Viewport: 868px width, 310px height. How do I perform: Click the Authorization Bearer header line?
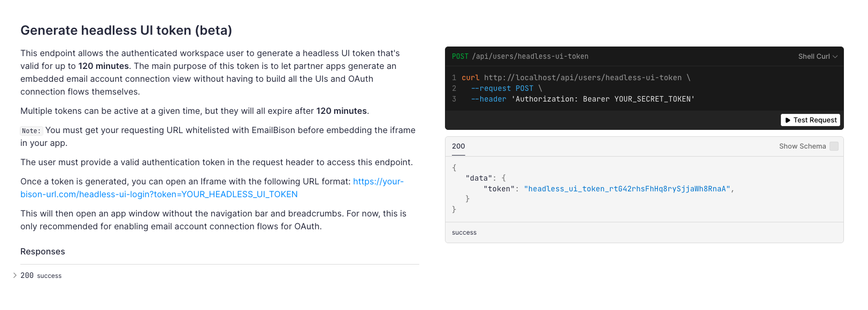[x=582, y=99]
